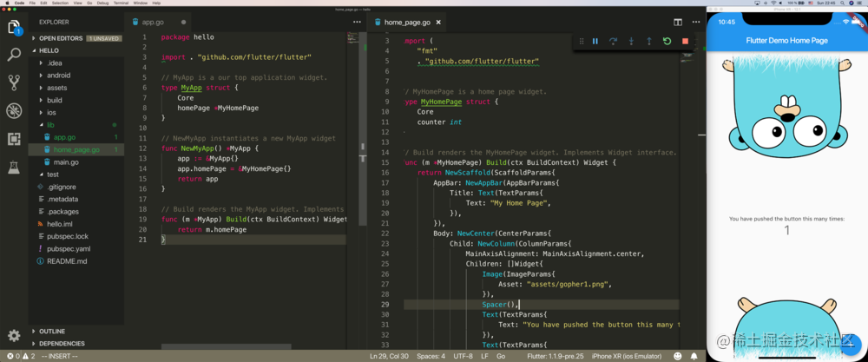Open the Manage gear at the bottom of activity bar
The width and height of the screenshot is (868, 362).
[x=14, y=335]
